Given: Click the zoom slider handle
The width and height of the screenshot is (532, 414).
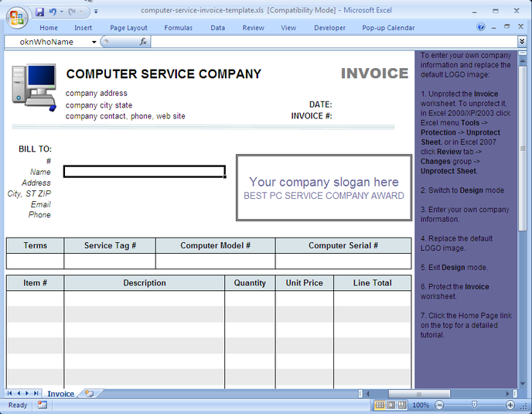Looking at the screenshot, I should pyautogui.click(x=474, y=405).
